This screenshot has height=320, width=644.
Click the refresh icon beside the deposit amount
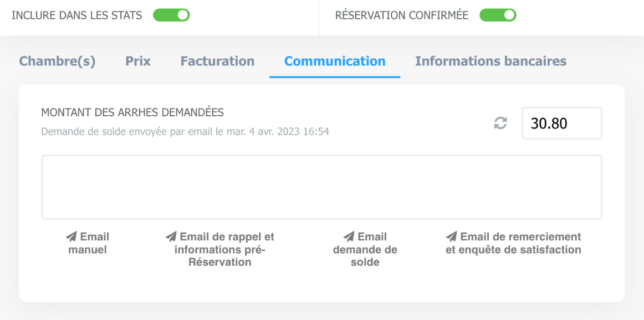[x=500, y=123]
